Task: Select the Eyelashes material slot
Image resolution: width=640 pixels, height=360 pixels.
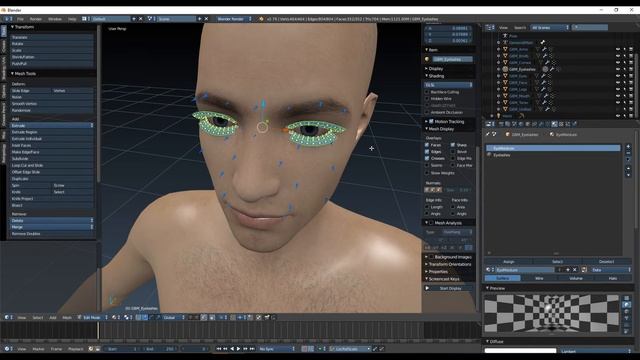Action: click(x=553, y=155)
